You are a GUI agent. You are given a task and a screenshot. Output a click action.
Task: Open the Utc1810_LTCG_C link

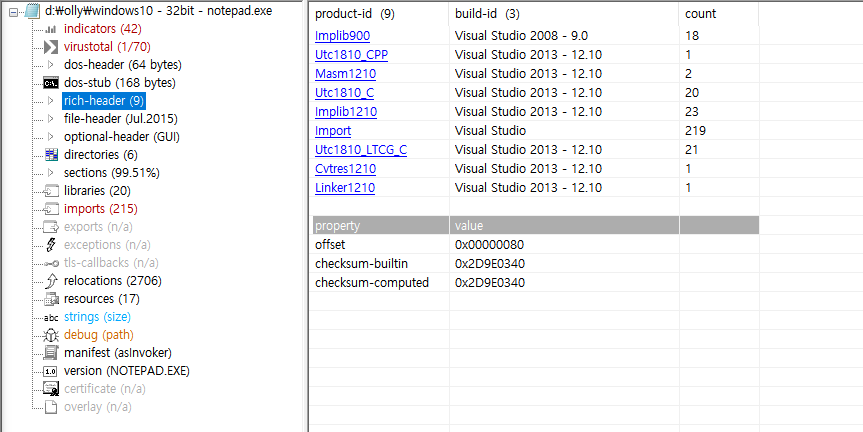[361, 150]
